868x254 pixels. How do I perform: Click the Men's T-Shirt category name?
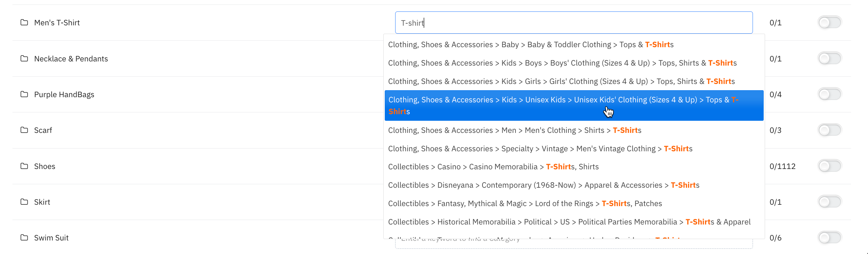click(57, 23)
